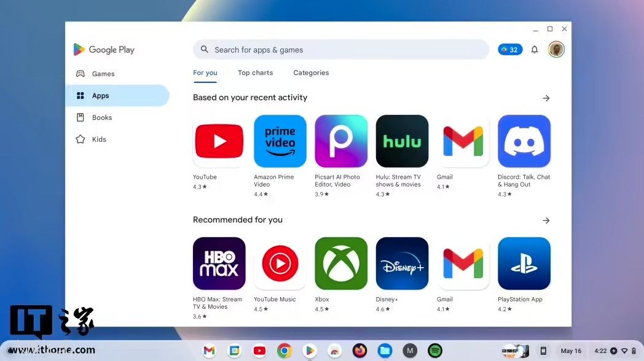The image size is (644, 361).
Task: Open the YouTube app icon in recent activity
Action: 219,141
